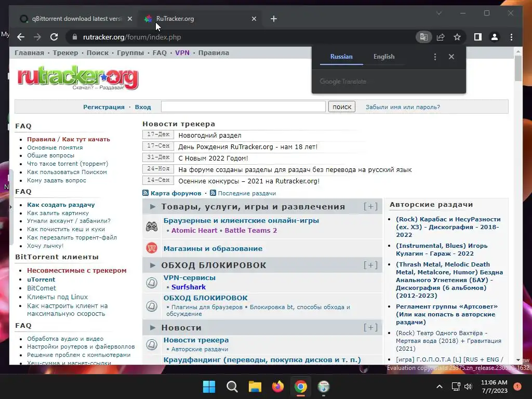Click the volume icon in system tray
This screenshot has width=532, height=399.
point(468,387)
